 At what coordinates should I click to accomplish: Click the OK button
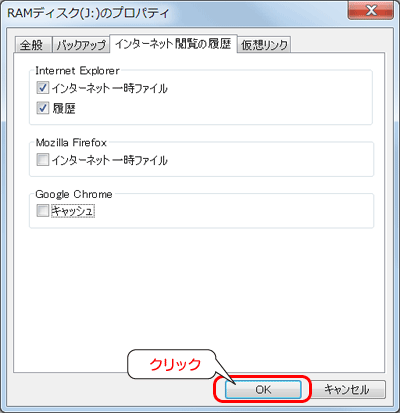coord(263,389)
